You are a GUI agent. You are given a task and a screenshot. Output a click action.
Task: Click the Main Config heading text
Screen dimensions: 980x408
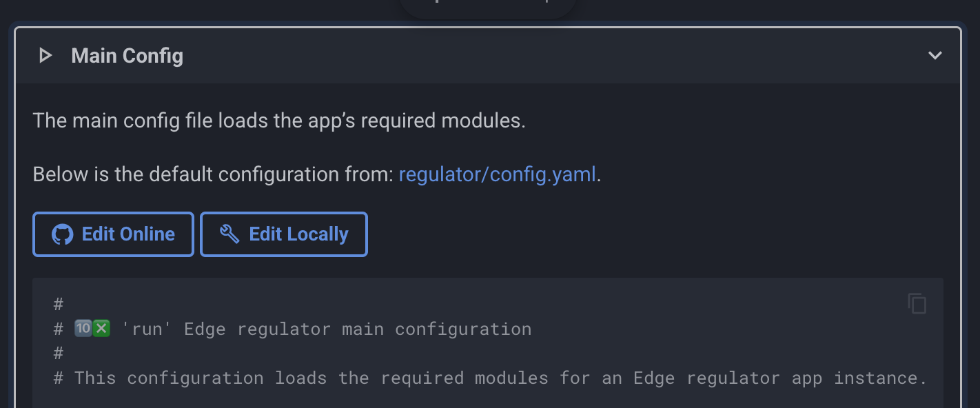point(127,56)
